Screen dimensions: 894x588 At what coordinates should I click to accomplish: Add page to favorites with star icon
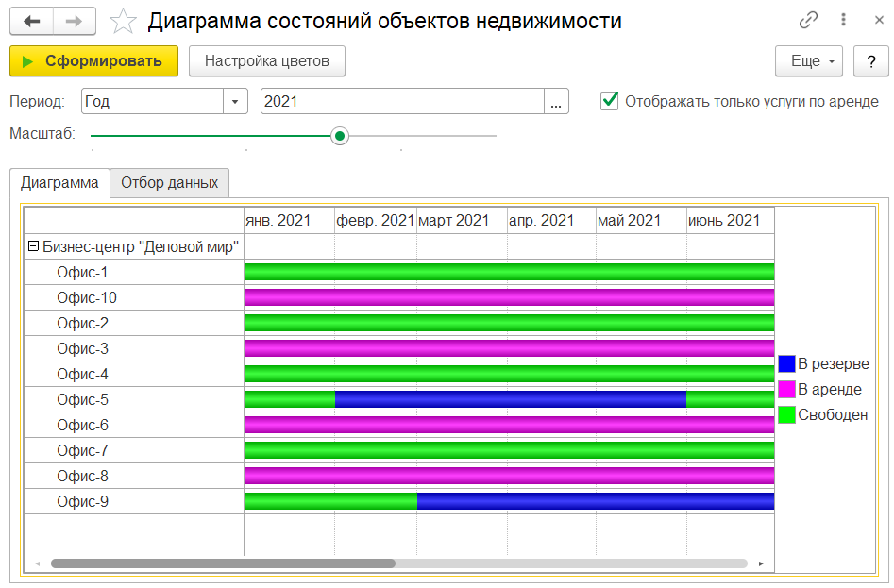(123, 21)
